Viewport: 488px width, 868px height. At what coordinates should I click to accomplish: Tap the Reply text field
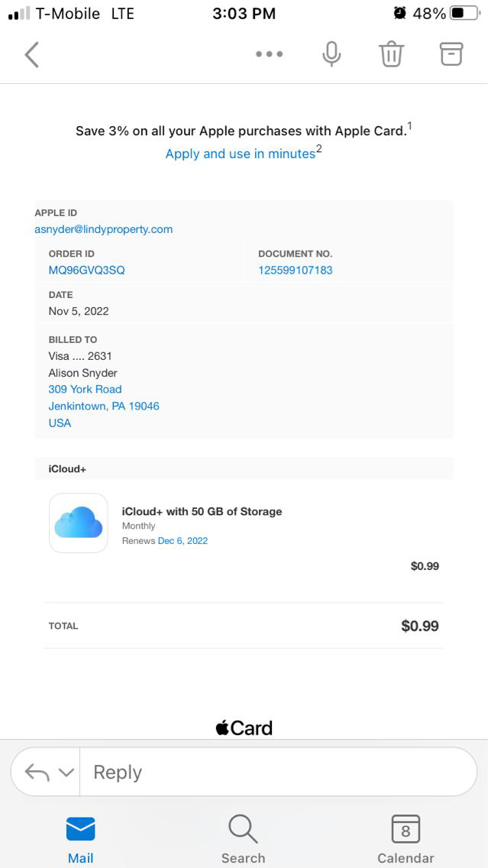click(275, 772)
